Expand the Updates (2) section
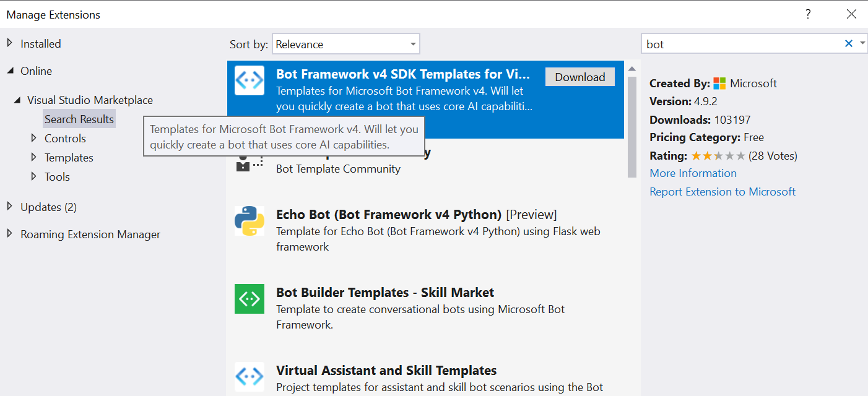Viewport: 868px width, 396px height. pyautogui.click(x=48, y=207)
